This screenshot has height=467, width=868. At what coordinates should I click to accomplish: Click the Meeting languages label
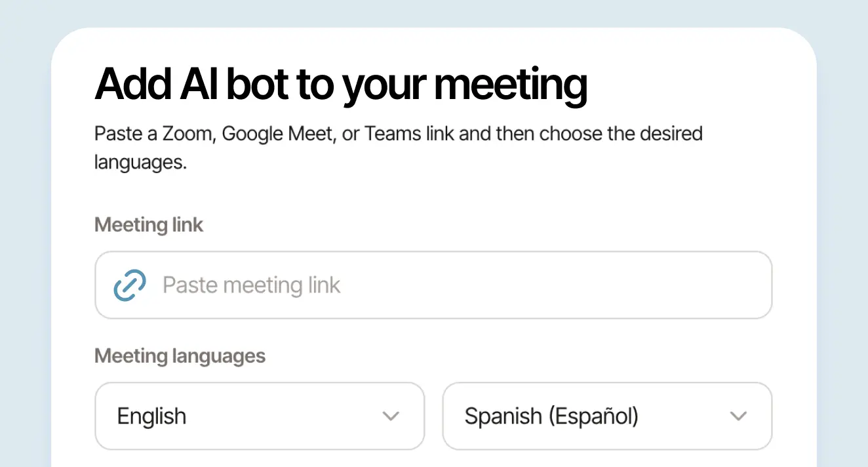180,355
